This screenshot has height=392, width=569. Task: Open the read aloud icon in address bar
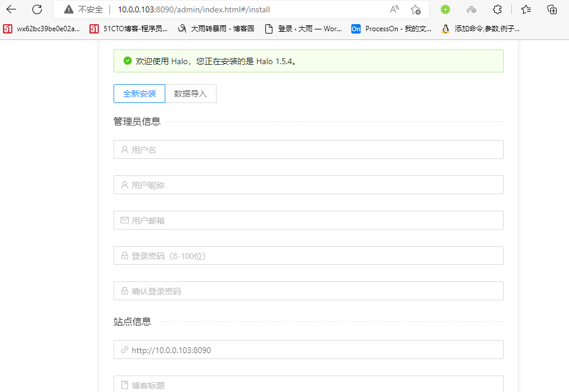tap(394, 9)
